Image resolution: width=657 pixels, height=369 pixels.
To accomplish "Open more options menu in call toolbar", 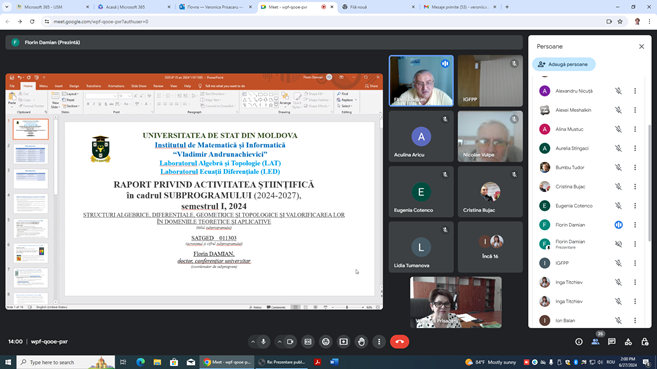I will (x=379, y=342).
